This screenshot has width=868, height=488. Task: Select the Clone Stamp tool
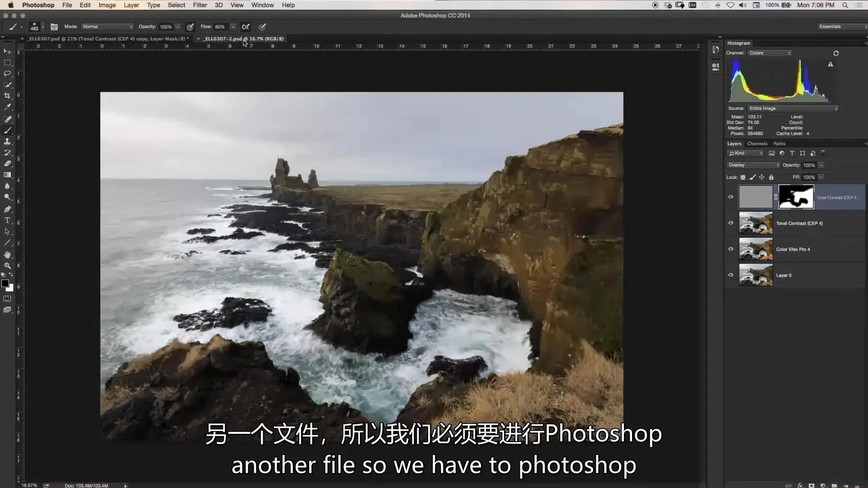click(7, 141)
